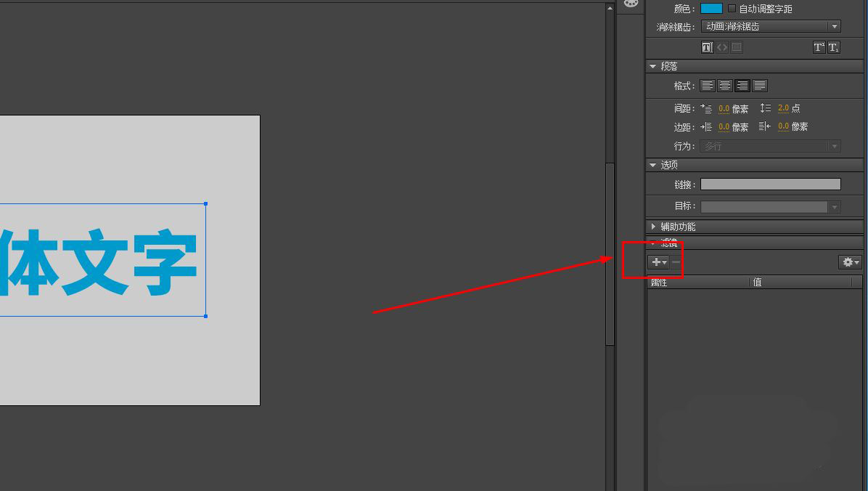Toggle subscript text style

[834, 47]
